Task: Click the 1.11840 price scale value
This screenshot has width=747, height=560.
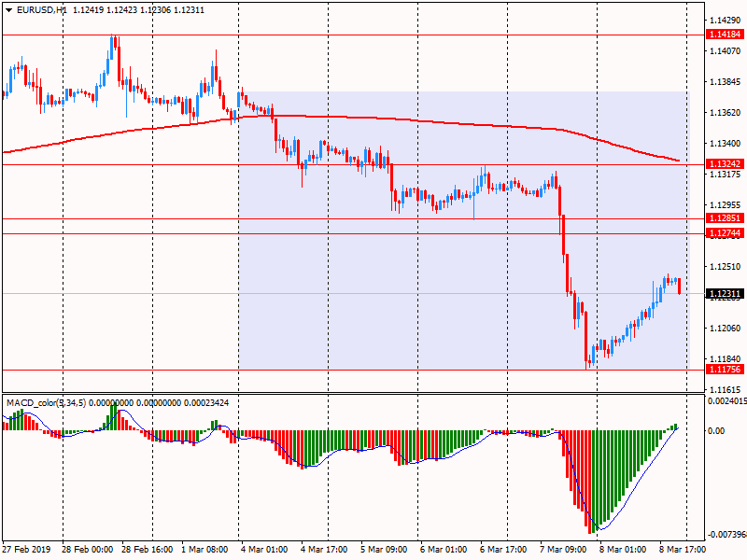Action: pos(726,359)
